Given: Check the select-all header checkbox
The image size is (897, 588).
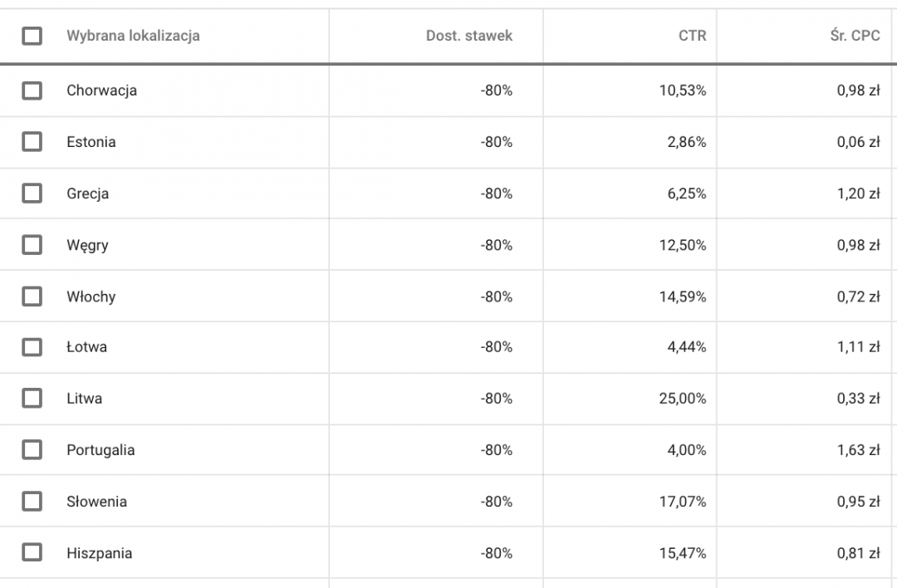Looking at the screenshot, I should click(x=32, y=36).
